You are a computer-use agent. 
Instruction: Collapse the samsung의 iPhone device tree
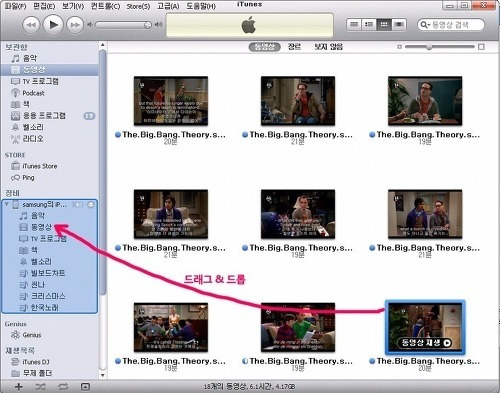pyautogui.click(x=7, y=204)
